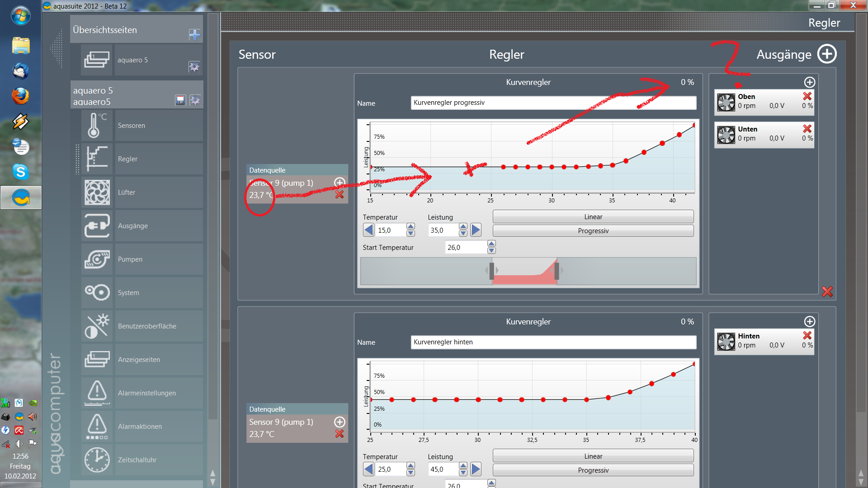Increase the Start Temperatur 26,0 value
Image resolution: width=868 pixels, height=488 pixels.
point(491,244)
